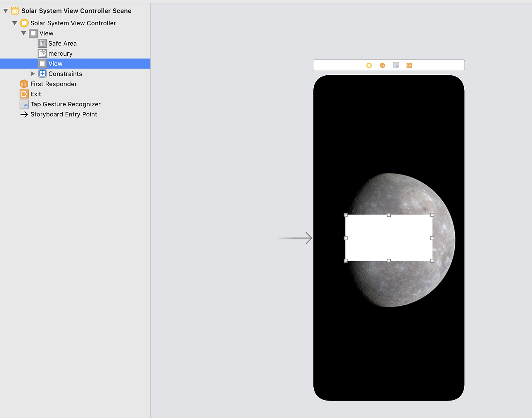Select the View Controller icon in the scene dock
This screenshot has height=418, width=532.
(x=369, y=65)
